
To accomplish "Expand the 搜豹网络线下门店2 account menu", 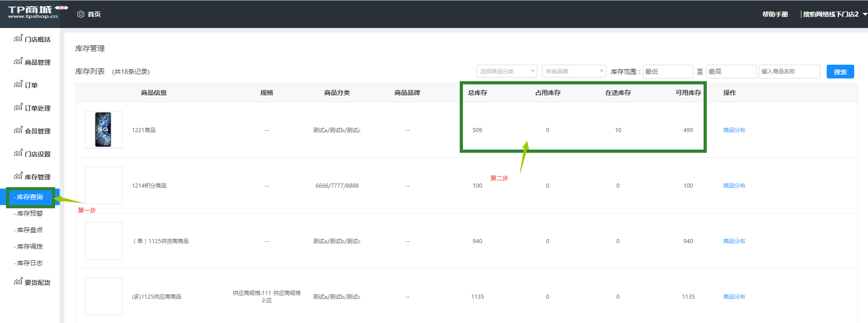I will click(x=834, y=14).
